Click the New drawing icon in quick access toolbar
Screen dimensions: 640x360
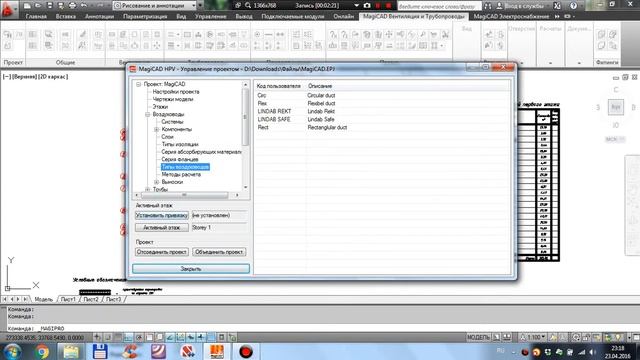(x=27, y=6)
